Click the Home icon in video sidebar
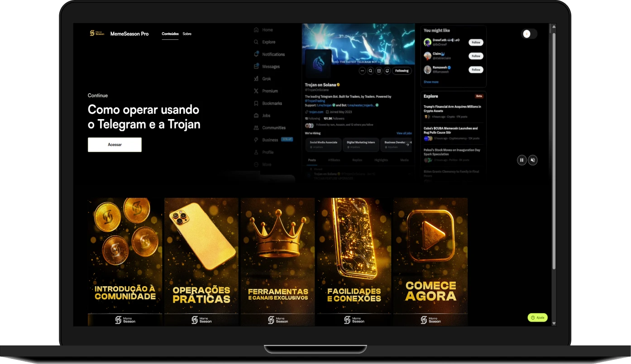The height and width of the screenshot is (364, 631). (x=256, y=30)
